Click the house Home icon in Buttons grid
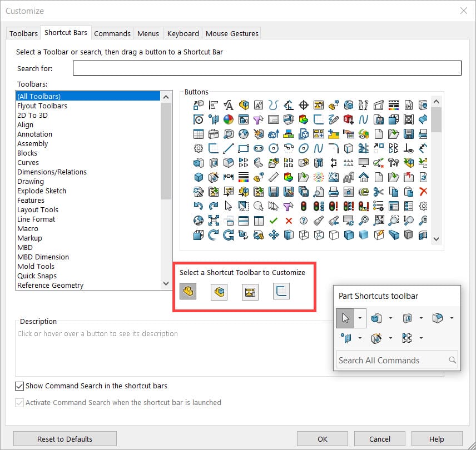This screenshot has width=476, height=450. pos(363,177)
